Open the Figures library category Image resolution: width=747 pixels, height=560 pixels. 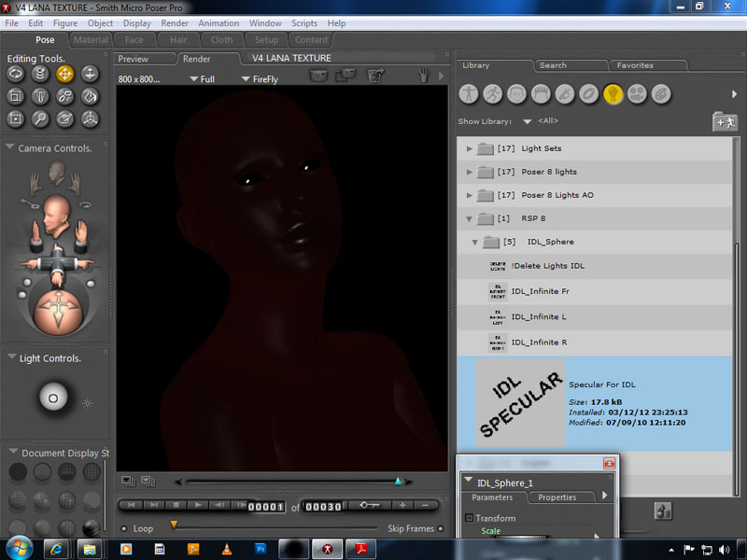469,94
